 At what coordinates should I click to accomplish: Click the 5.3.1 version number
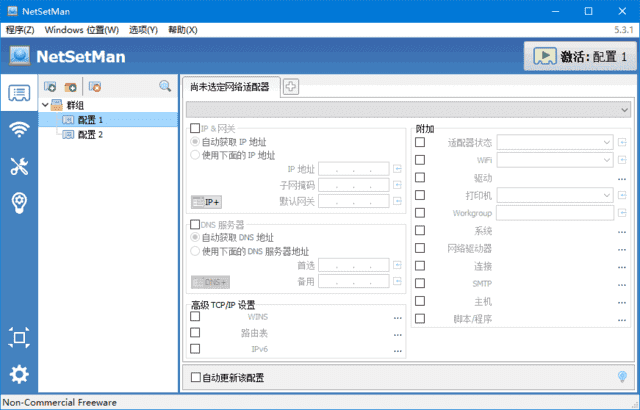[x=623, y=30]
